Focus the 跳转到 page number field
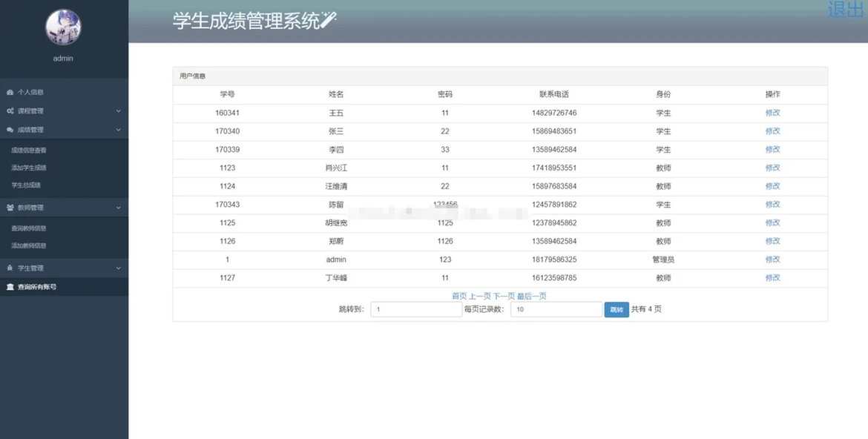868x439 pixels. pos(416,309)
